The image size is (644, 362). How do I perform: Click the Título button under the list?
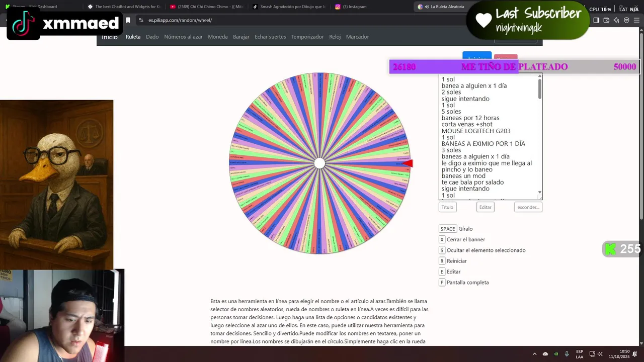tap(447, 207)
